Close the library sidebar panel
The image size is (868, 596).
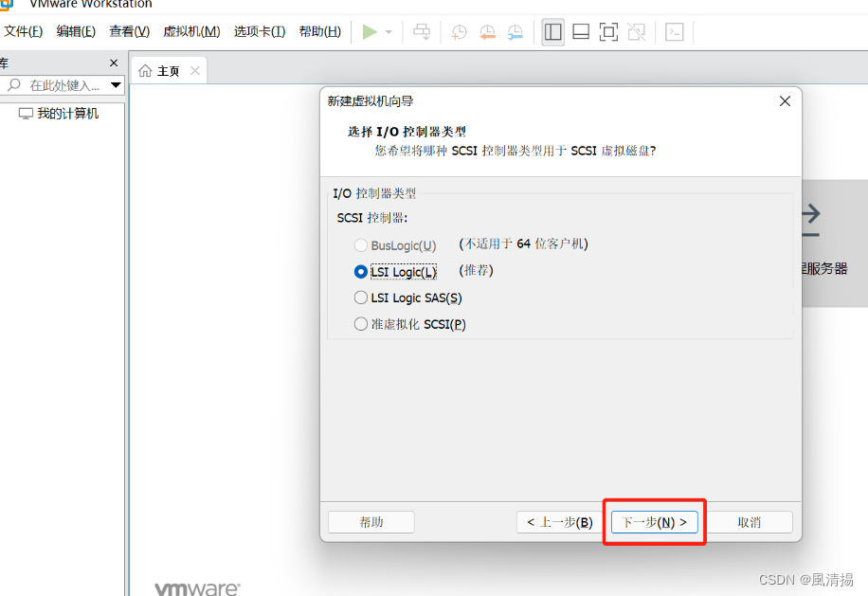114,63
